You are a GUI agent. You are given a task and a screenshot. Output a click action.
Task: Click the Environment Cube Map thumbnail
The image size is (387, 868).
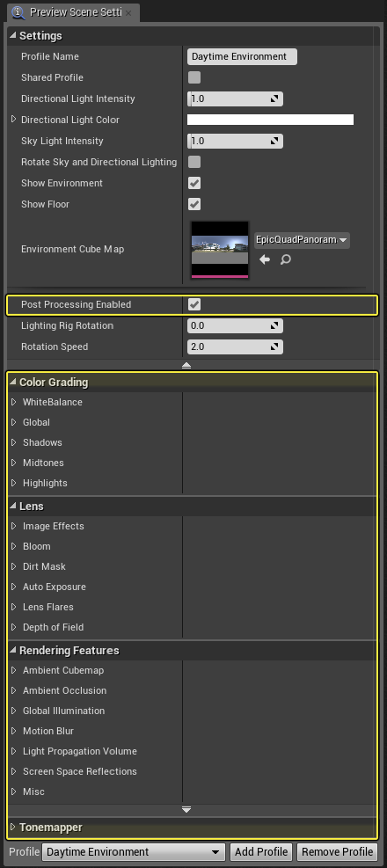[x=220, y=249]
